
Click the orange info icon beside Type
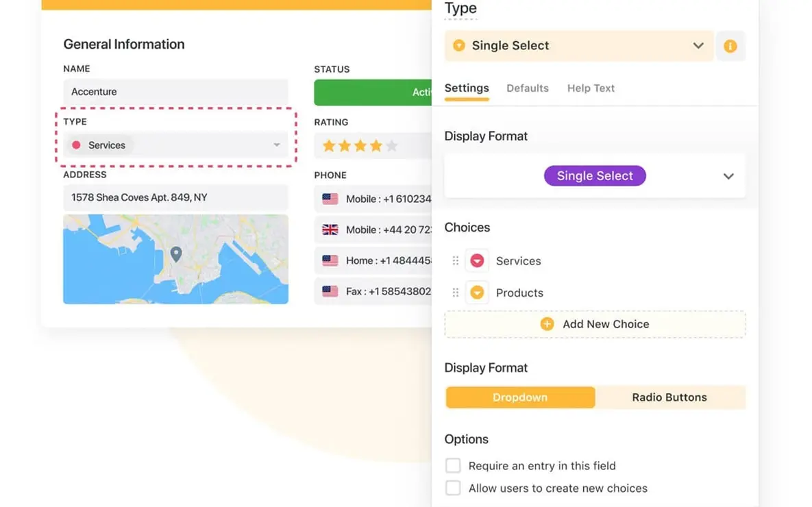(x=730, y=47)
